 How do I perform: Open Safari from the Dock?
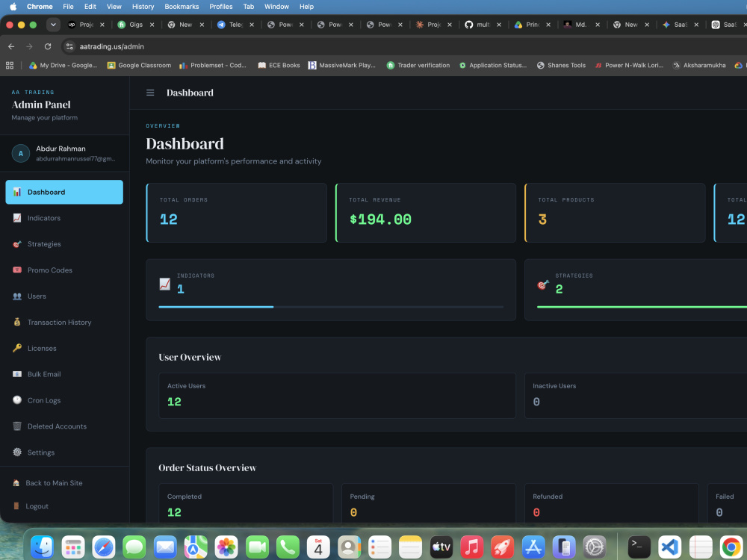coord(103,547)
